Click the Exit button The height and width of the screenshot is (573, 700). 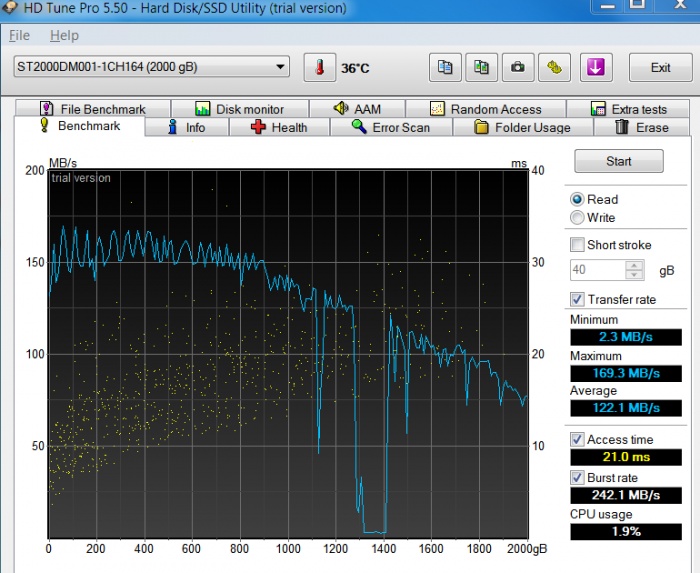[660, 68]
